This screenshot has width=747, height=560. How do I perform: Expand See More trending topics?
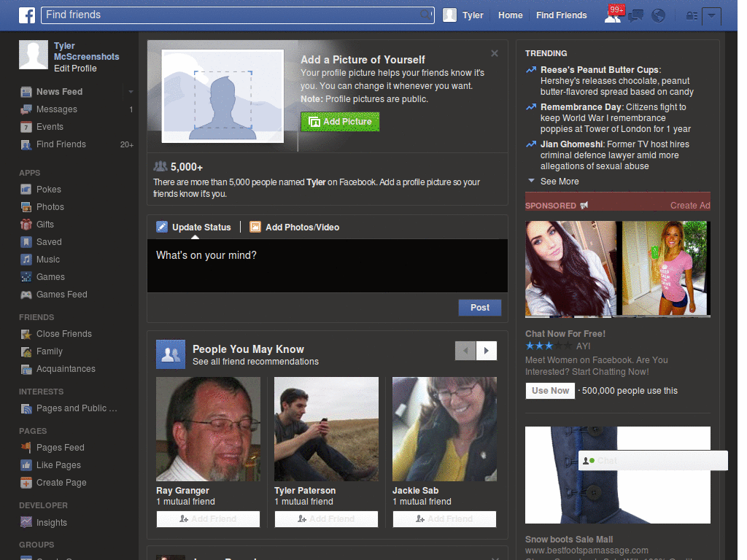click(560, 182)
